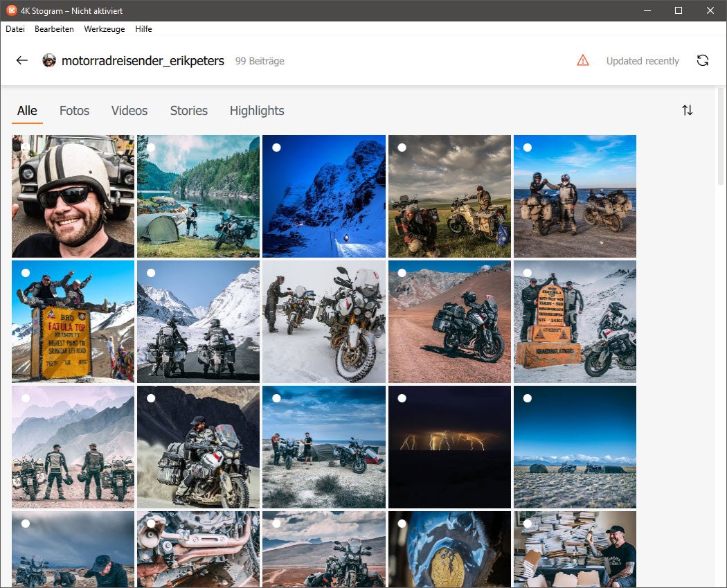The height and width of the screenshot is (588, 727).
Task: Click the 99 Beiträge post count
Action: pos(260,61)
